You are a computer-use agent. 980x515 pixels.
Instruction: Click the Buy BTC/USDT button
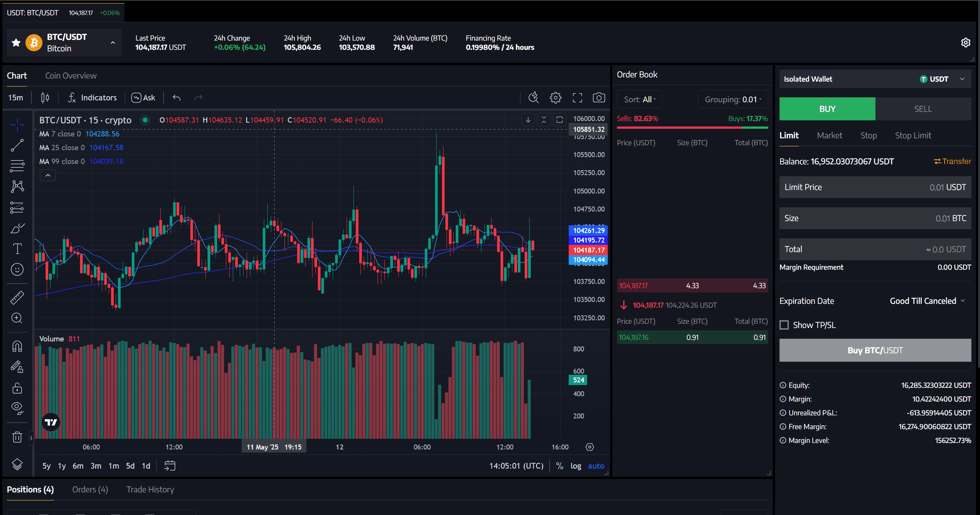875,350
